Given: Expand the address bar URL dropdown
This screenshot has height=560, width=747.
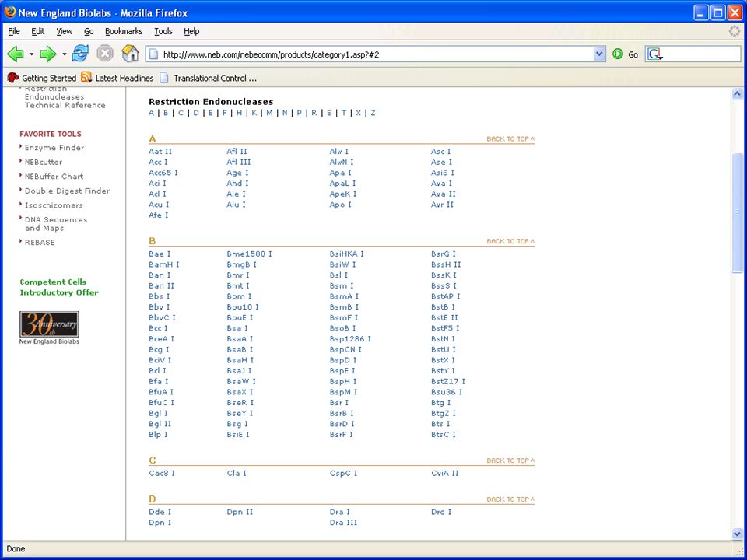Looking at the screenshot, I should 599,54.
